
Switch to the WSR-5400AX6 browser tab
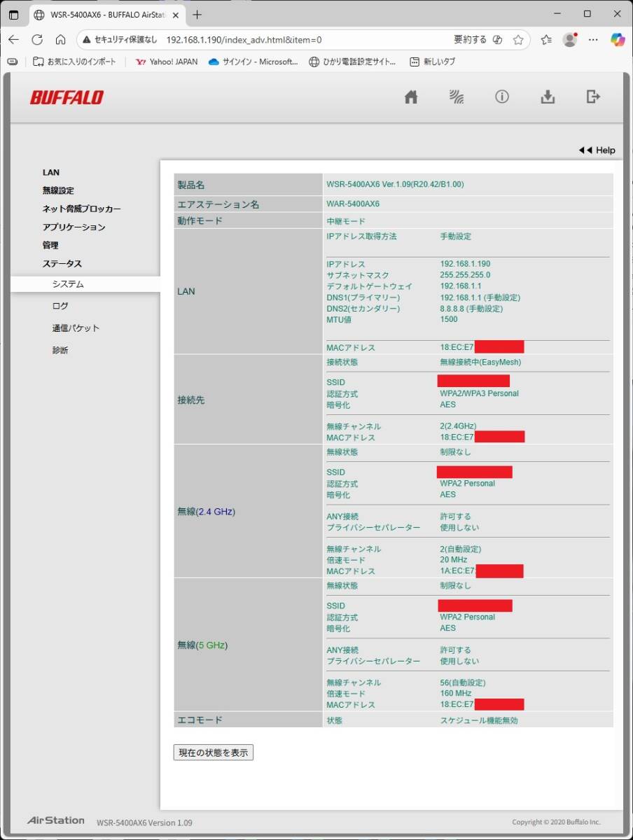[98, 14]
